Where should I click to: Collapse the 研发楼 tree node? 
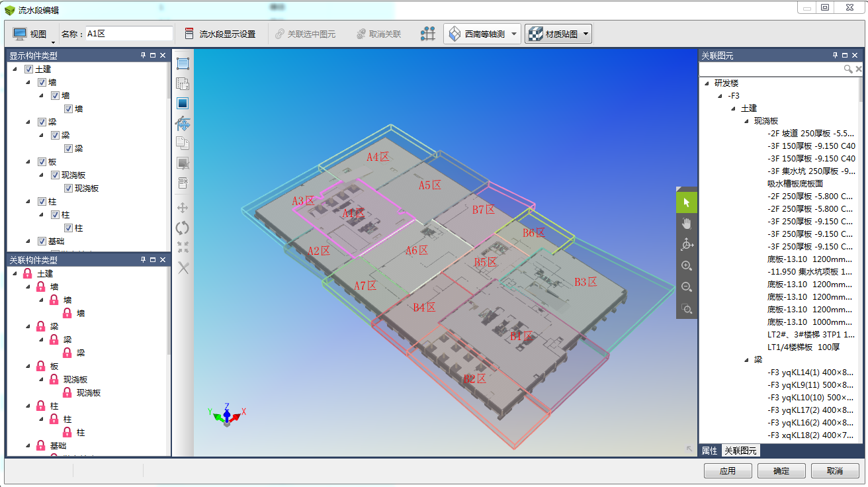[x=707, y=83]
